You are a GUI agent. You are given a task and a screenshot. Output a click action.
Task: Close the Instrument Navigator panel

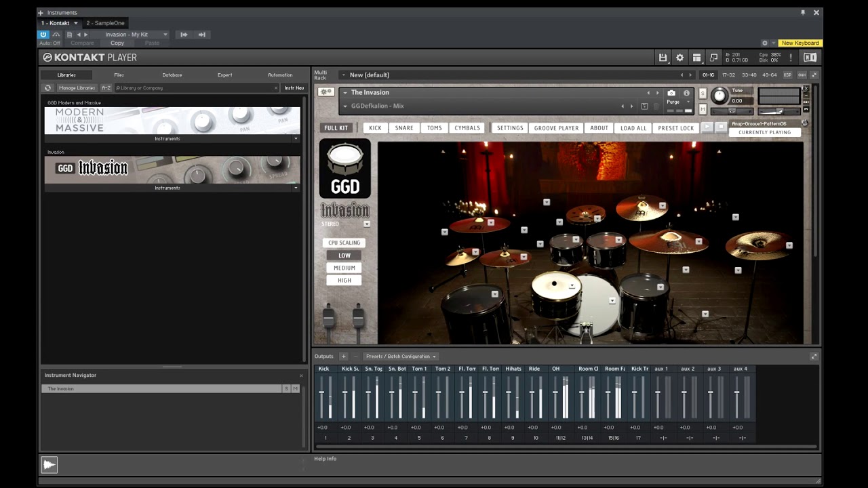click(302, 375)
